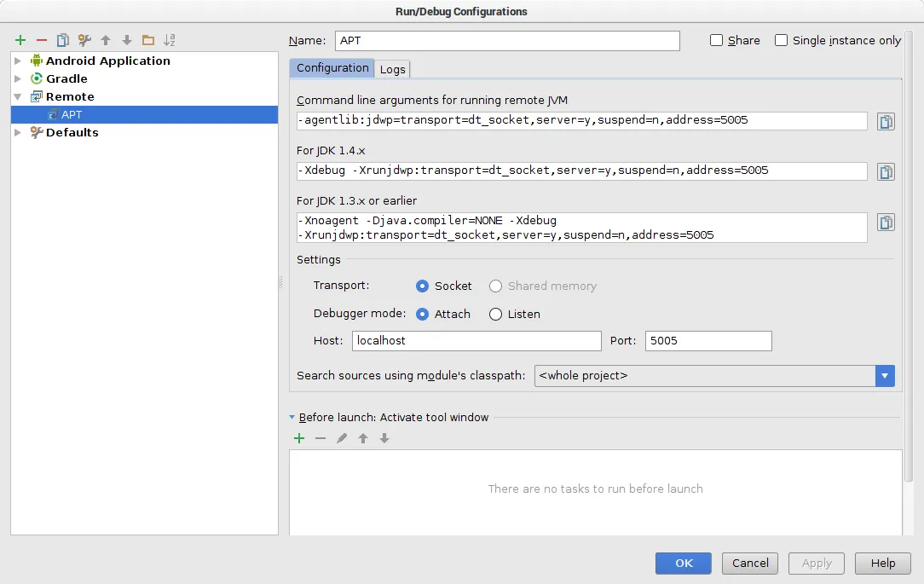The image size is (924, 584).
Task: Expand the Gradle tree node
Action: click(18, 78)
